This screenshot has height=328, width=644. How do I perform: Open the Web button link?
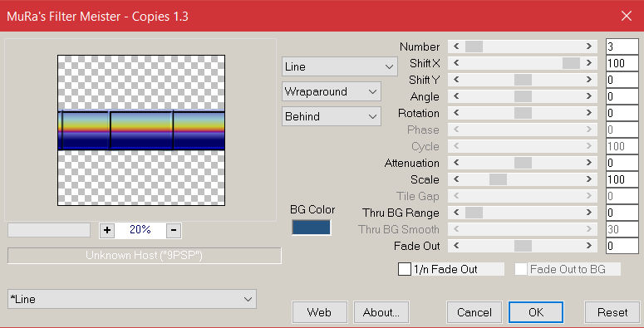tap(320, 312)
